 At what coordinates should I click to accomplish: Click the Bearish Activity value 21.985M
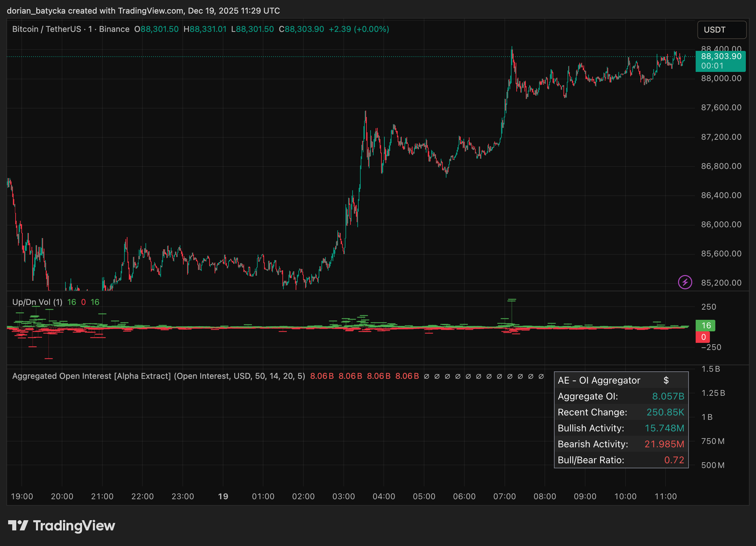[x=664, y=444]
